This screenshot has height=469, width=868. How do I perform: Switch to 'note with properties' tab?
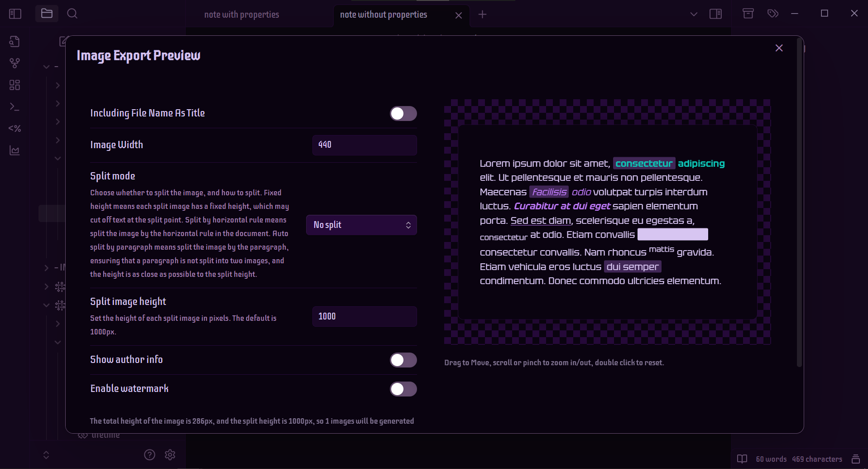point(241,15)
